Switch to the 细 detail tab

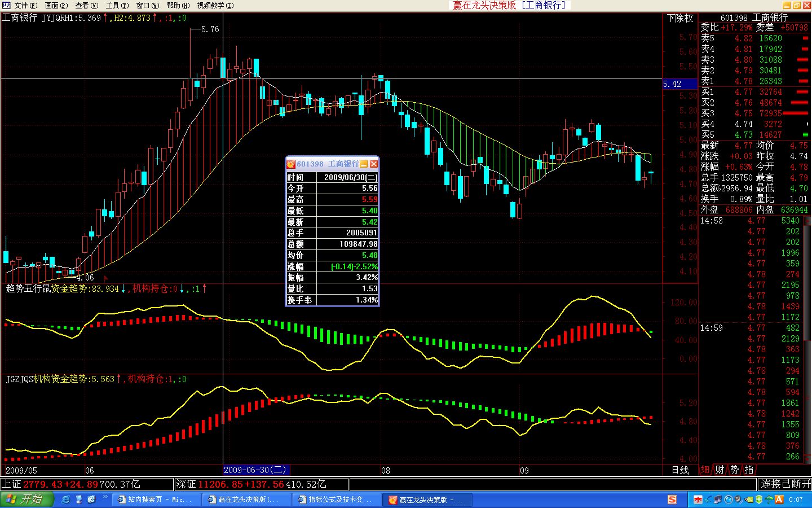point(705,470)
